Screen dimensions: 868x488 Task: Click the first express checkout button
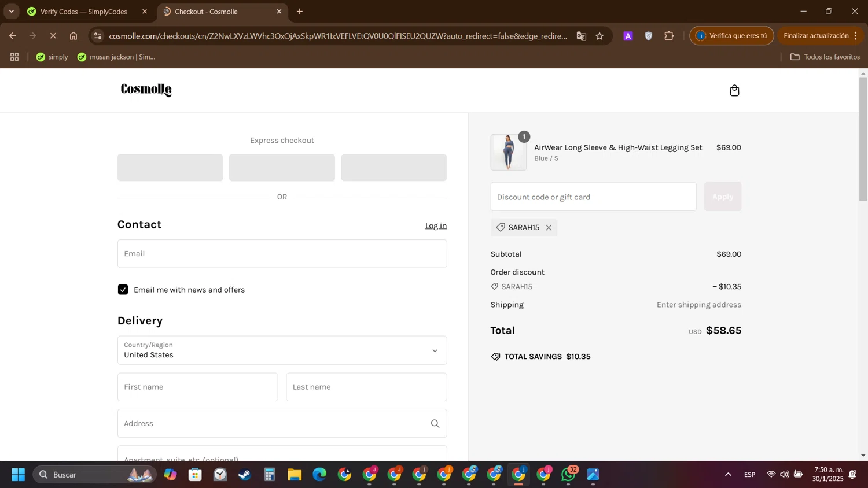170,168
